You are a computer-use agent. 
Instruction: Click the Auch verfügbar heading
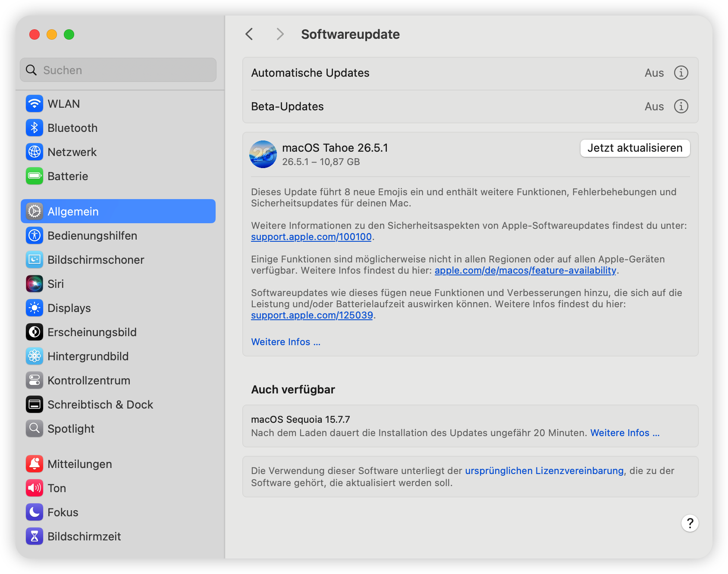293,390
